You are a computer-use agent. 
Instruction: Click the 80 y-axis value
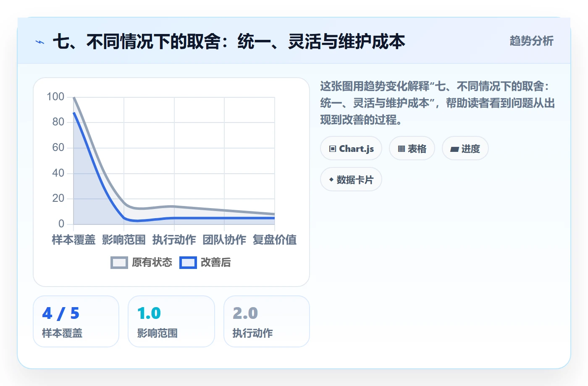coord(58,122)
